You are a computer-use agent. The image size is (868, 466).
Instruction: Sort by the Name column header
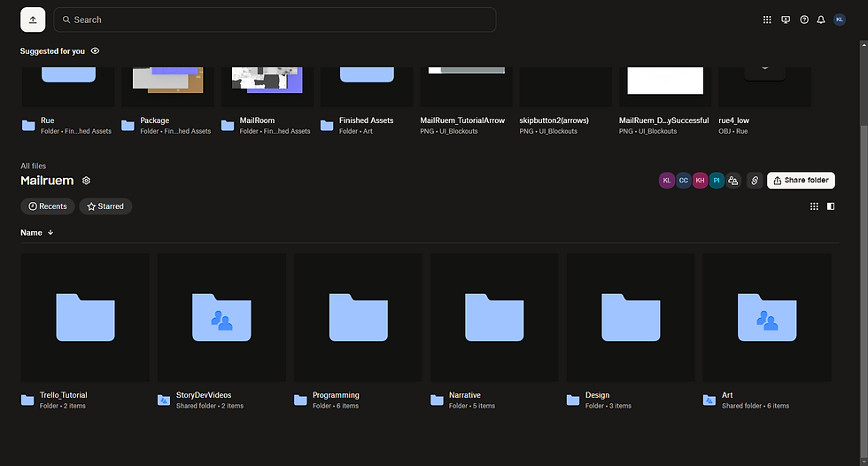click(36, 232)
